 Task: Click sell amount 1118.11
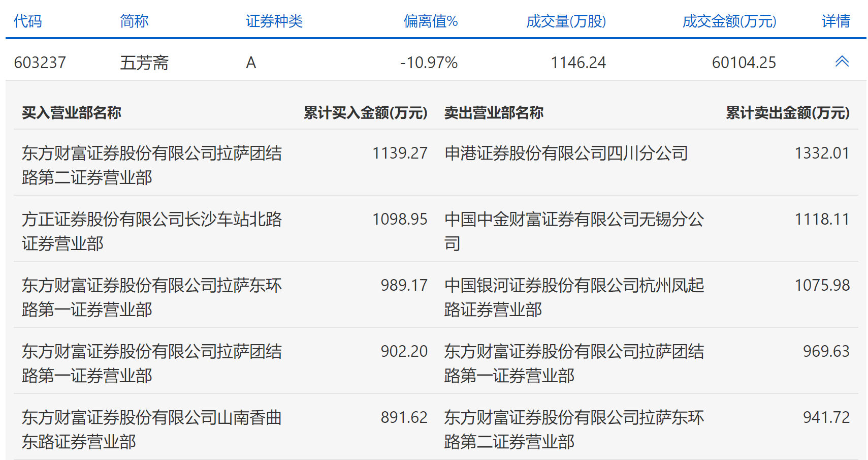[x=822, y=219]
